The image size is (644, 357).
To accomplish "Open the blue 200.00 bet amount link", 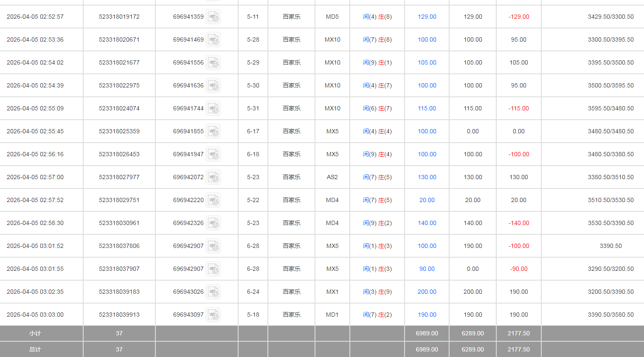I will click(x=427, y=292).
